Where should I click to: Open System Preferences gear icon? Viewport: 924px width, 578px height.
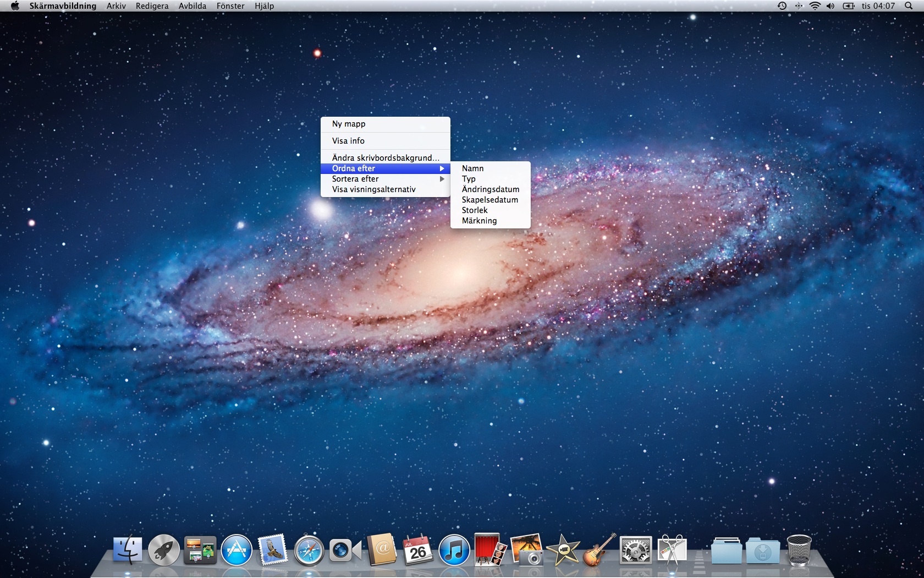click(x=635, y=550)
